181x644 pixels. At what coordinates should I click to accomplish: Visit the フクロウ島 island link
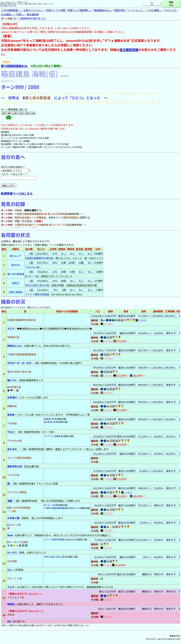pos(13,475)
